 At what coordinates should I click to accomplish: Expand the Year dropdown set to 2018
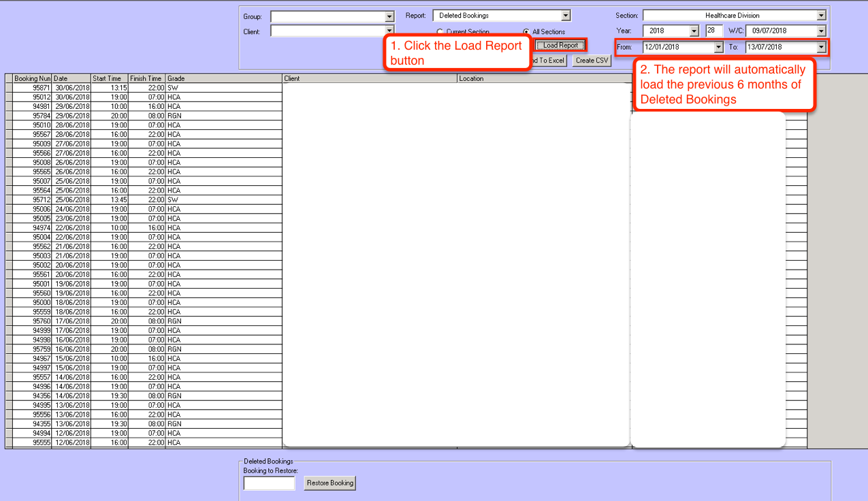tap(694, 31)
